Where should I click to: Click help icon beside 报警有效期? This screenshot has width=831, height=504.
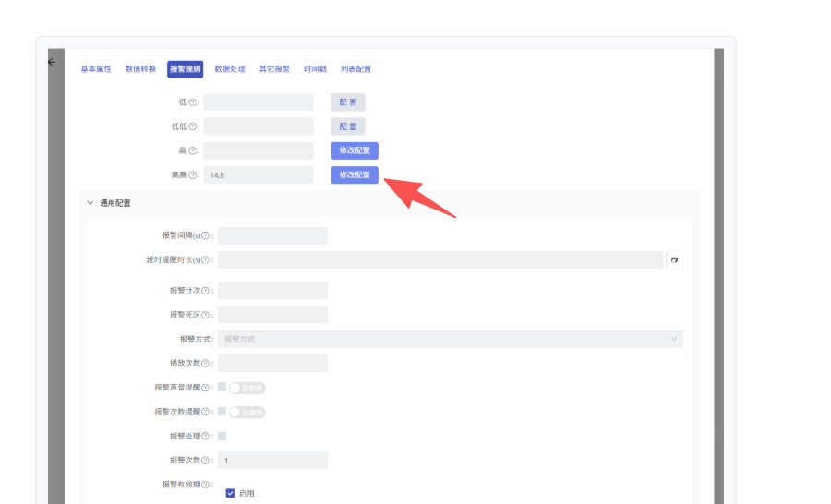click(x=205, y=484)
